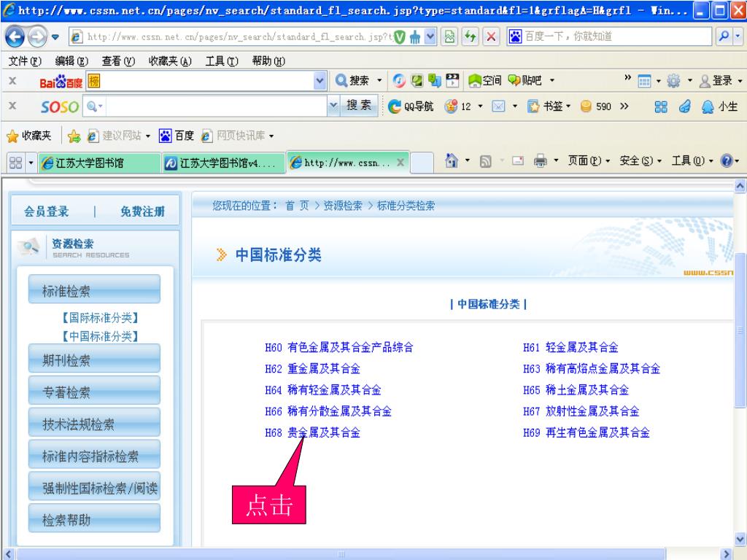Open the 编辑(E) menu
The image size is (747, 560).
tap(71, 61)
